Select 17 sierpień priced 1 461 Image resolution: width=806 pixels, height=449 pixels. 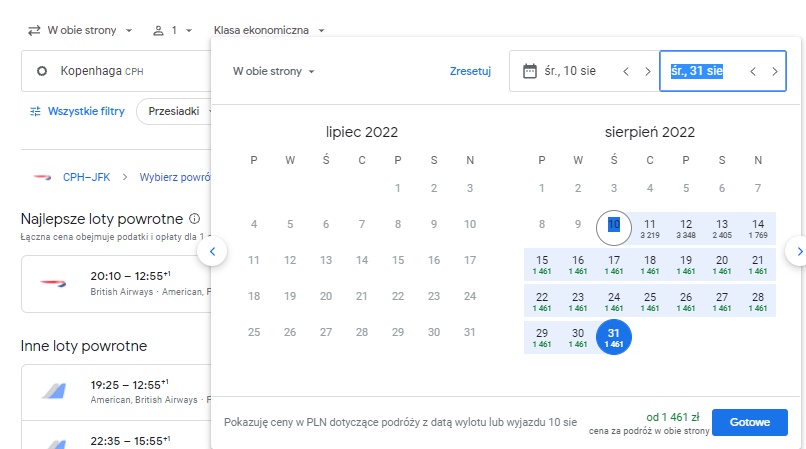(614, 264)
